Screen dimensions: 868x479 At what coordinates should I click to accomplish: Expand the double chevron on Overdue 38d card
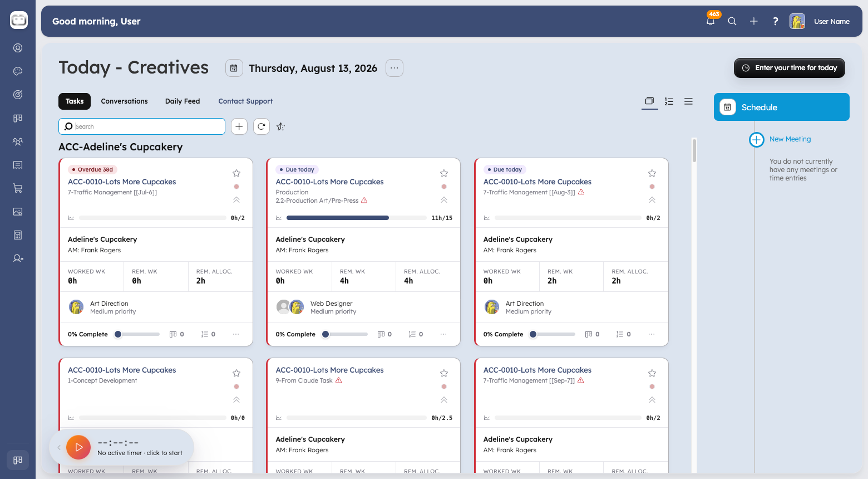pos(236,200)
